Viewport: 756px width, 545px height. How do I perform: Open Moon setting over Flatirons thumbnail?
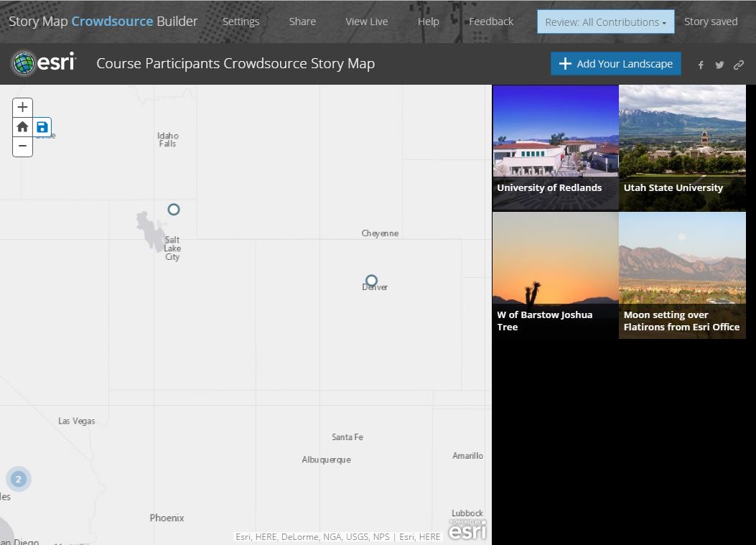pos(682,275)
